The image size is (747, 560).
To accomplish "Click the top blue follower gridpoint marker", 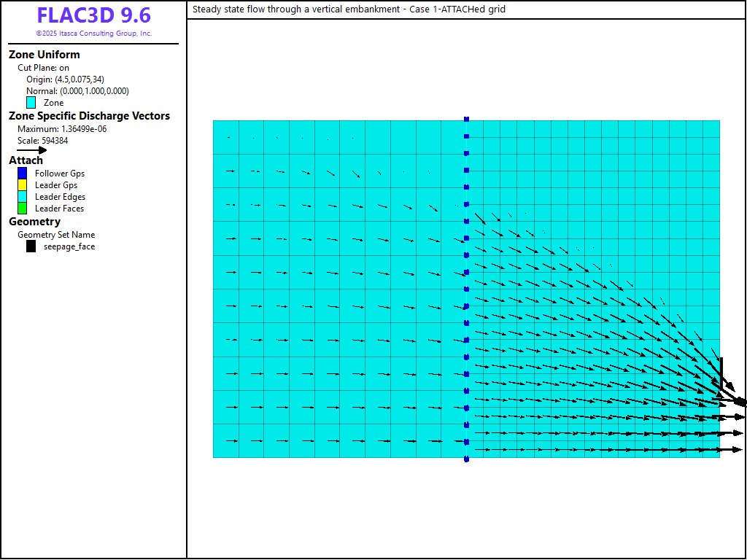I will (466, 119).
